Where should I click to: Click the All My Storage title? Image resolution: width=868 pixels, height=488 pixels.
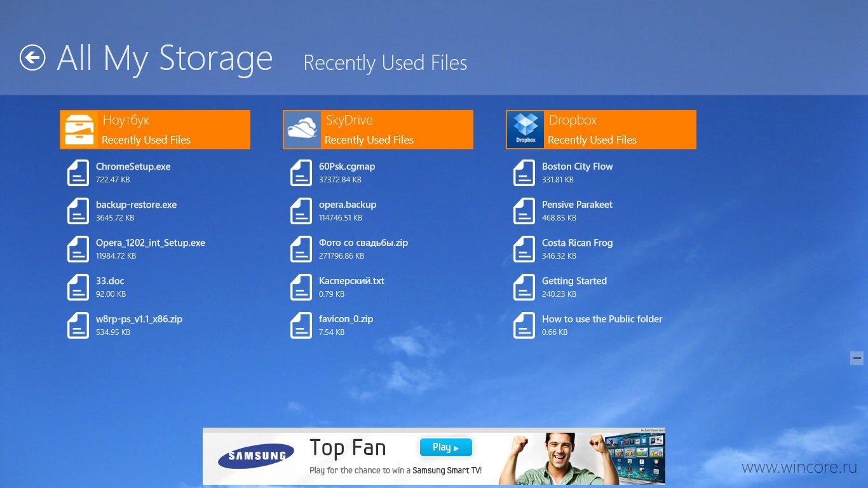point(165,58)
